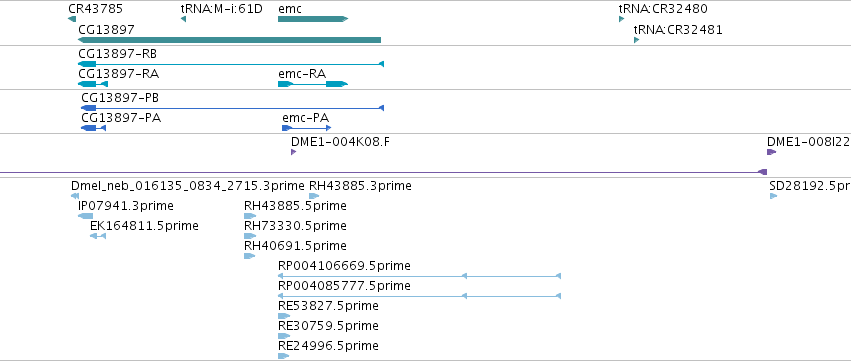Select the CR43785 gene arrow
The width and height of the screenshot is (851, 361).
click(72, 19)
